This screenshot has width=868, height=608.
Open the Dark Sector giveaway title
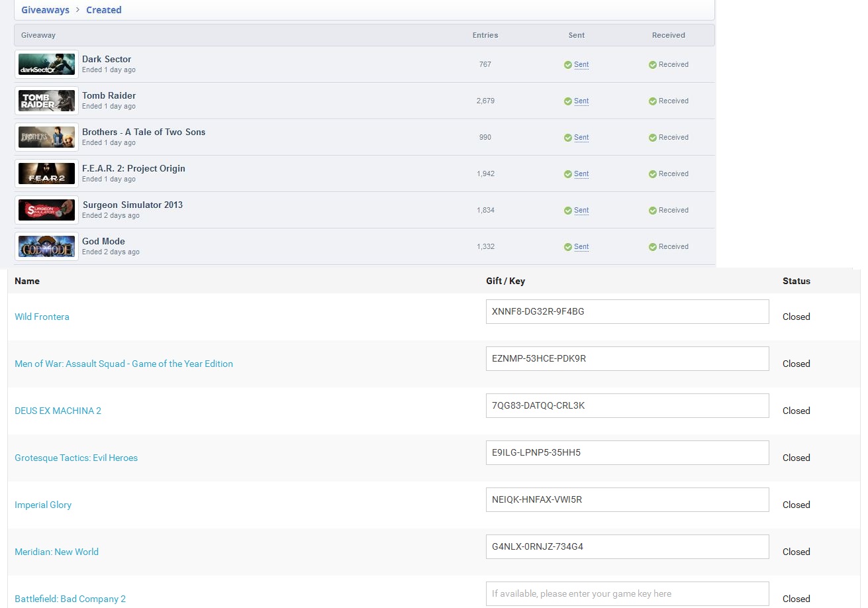(107, 59)
